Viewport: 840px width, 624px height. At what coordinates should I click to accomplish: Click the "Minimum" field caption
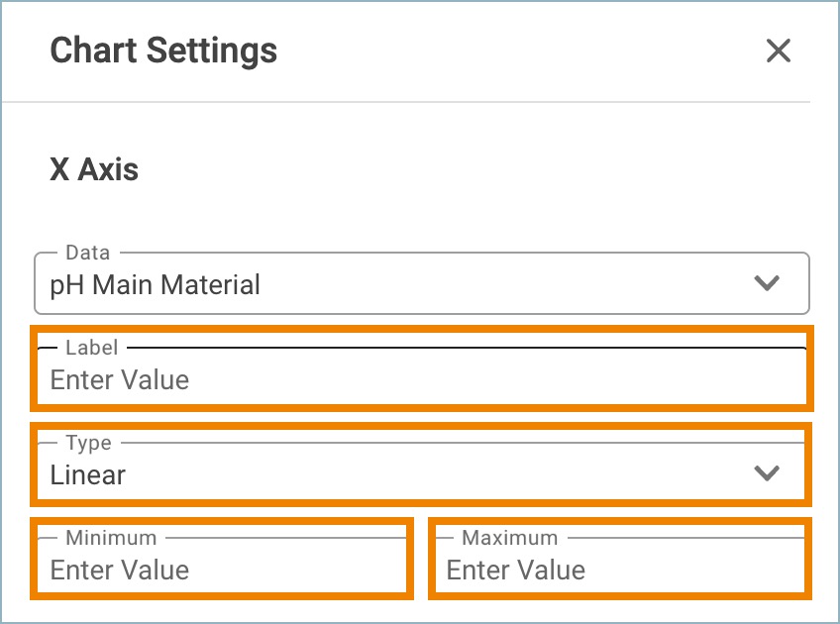[111, 538]
